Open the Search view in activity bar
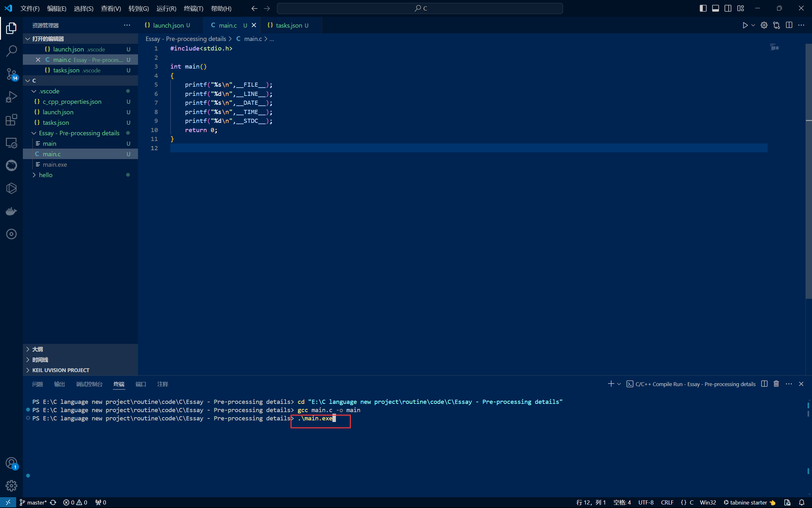The height and width of the screenshot is (508, 812). tap(11, 51)
